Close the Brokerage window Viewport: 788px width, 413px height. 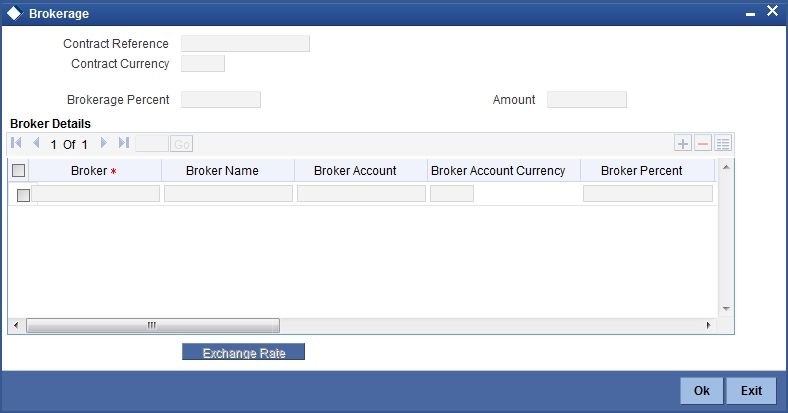click(x=772, y=11)
